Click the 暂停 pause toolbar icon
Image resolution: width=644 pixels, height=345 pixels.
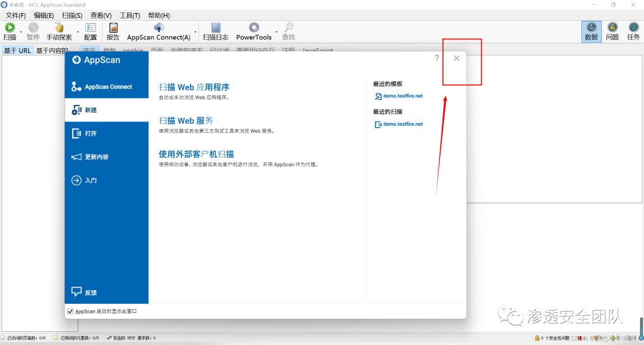33,27
